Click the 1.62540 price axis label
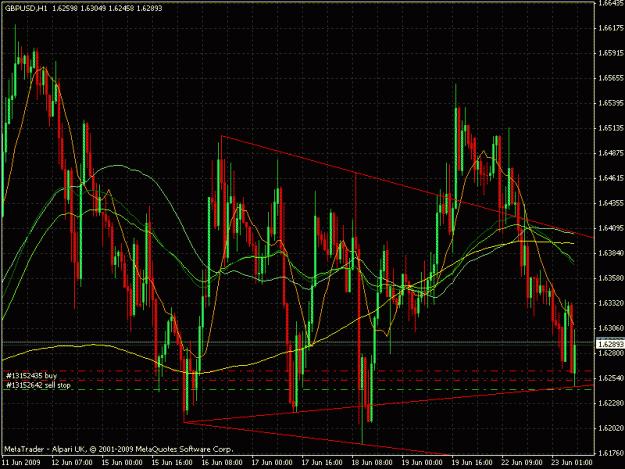Viewport: 625px width, 469px height. pos(611,378)
